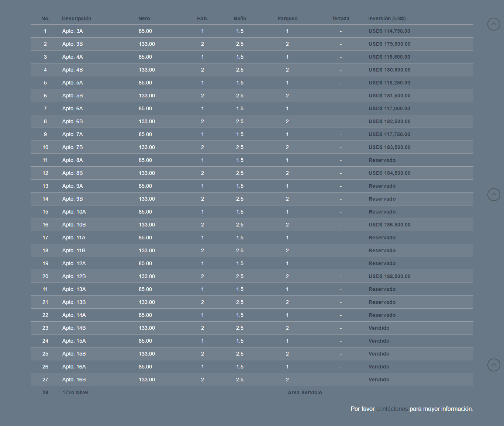Click on Apto. 13A description
Image resolution: width=504 pixels, height=426 pixels.
coord(74,290)
